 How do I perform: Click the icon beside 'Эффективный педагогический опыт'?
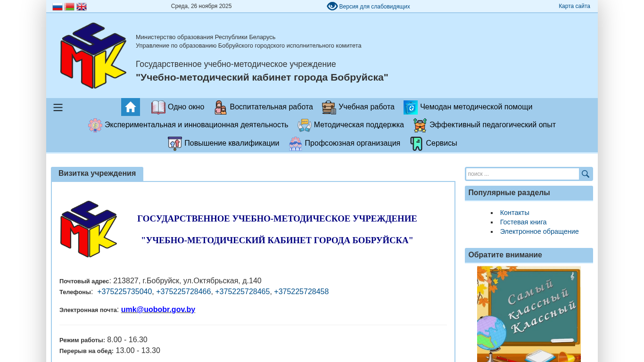tap(420, 125)
